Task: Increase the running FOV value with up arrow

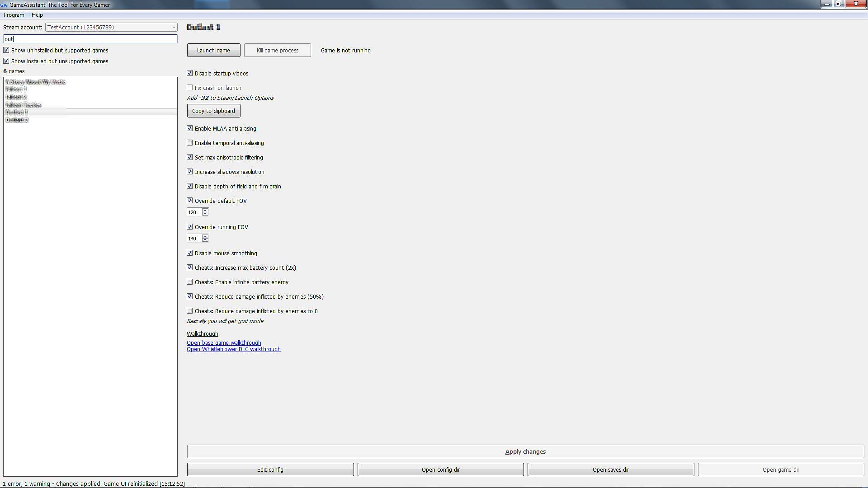Action: click(205, 236)
